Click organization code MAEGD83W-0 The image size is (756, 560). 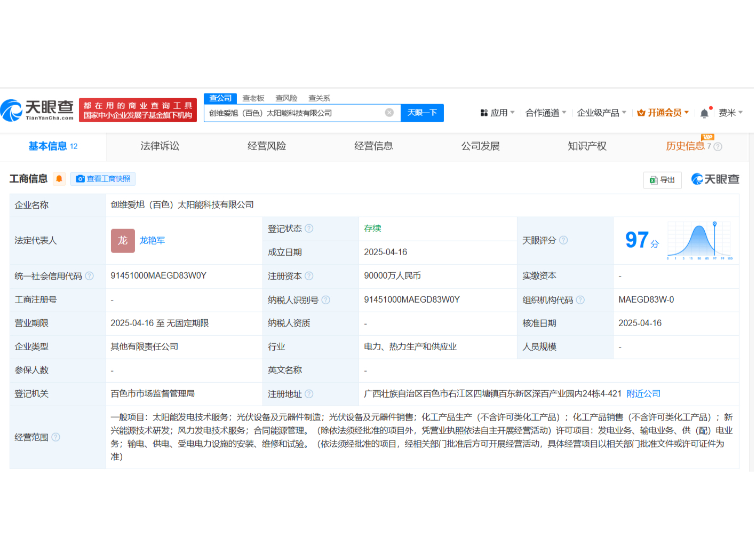click(646, 300)
